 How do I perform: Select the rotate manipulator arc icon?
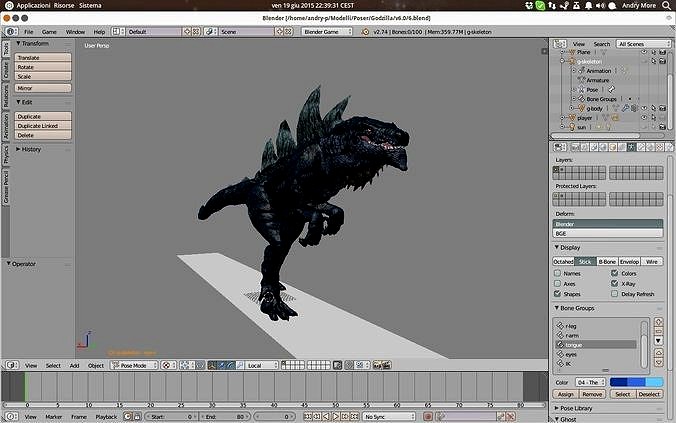pyautogui.click(x=231, y=365)
